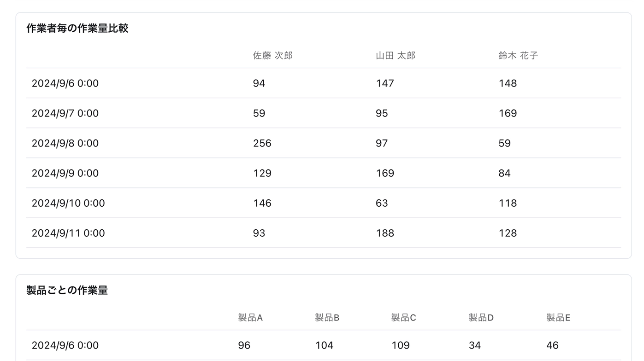This screenshot has width=644, height=361.
Task: Select the 山田 太郎 column header
Action: click(396, 56)
